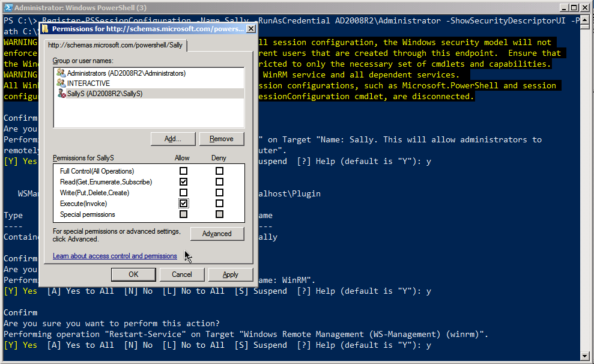The image size is (594, 364).
Task: Open Learn about access control and permissions
Action: [115, 256]
